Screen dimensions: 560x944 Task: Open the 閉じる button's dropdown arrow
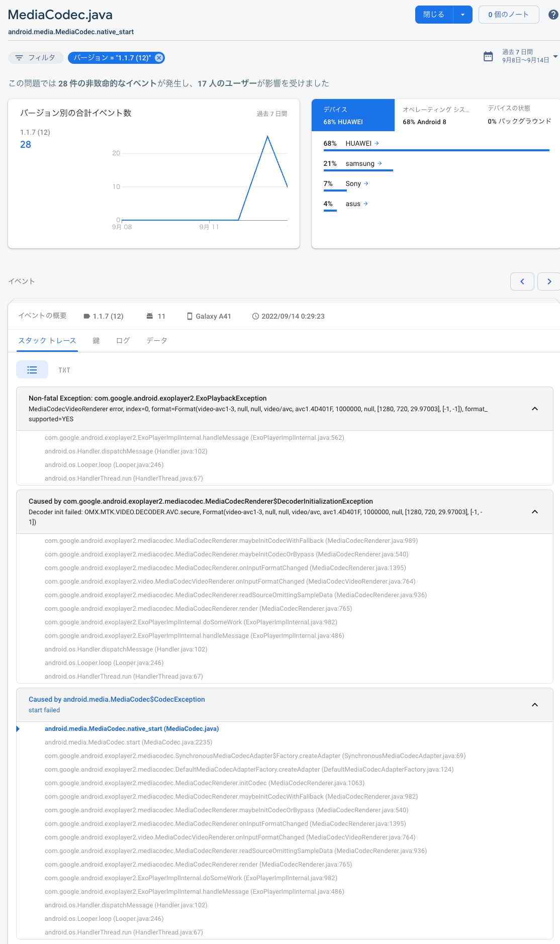pyautogui.click(x=463, y=14)
